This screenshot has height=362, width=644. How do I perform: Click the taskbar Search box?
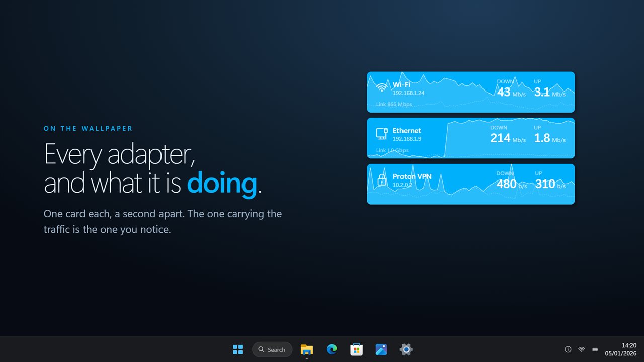[272, 349]
